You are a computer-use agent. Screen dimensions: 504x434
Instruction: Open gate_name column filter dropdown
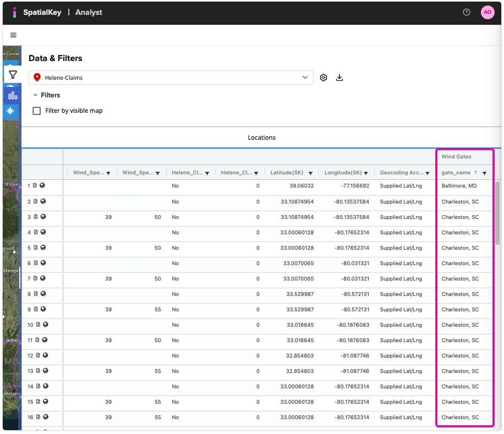(x=484, y=173)
